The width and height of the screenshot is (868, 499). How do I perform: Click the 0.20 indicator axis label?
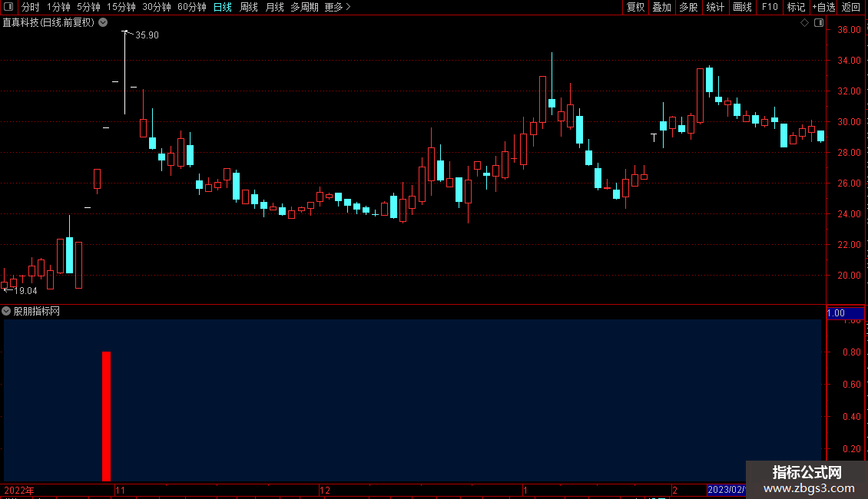pyautogui.click(x=852, y=448)
